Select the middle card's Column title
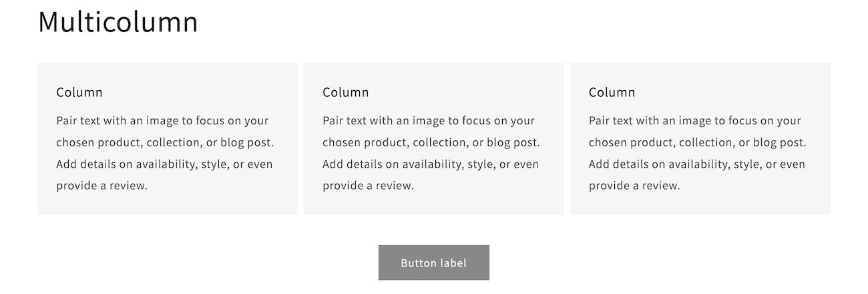 click(x=345, y=92)
